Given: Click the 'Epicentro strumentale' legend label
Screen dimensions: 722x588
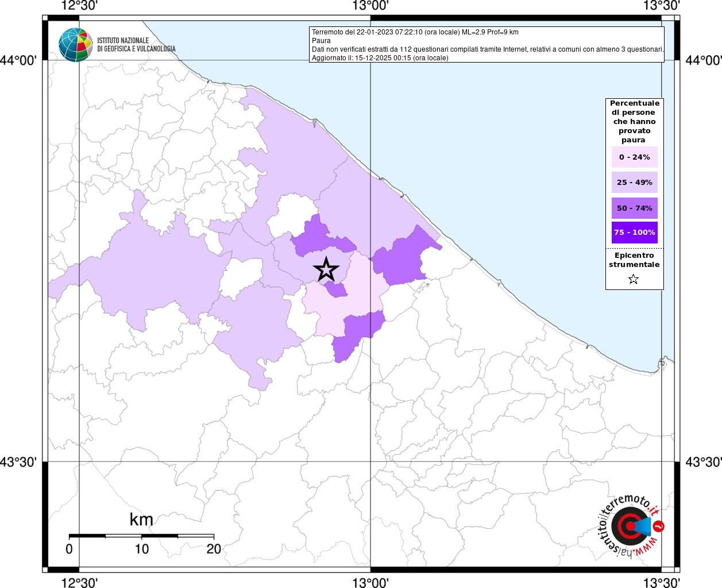Looking at the screenshot, I should (634, 260).
